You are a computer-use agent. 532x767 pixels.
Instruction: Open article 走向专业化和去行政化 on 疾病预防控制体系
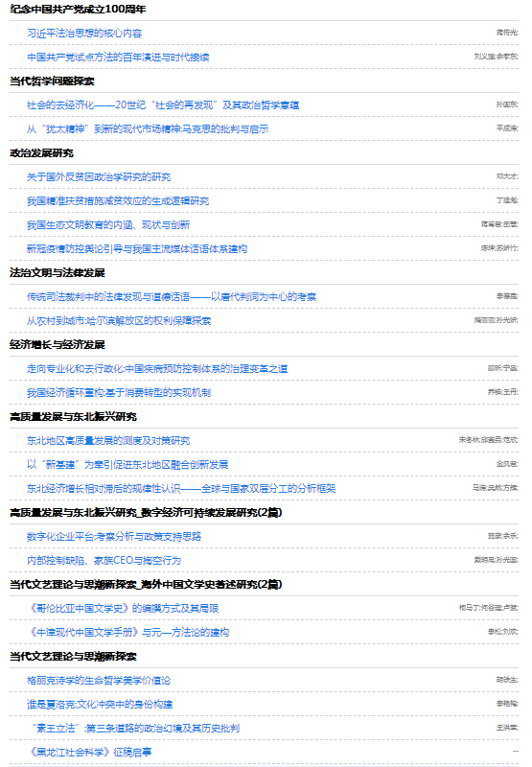[157, 369]
